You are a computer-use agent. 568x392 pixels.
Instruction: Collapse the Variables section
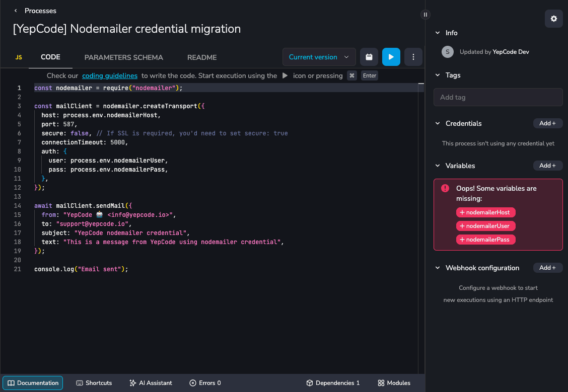(438, 166)
